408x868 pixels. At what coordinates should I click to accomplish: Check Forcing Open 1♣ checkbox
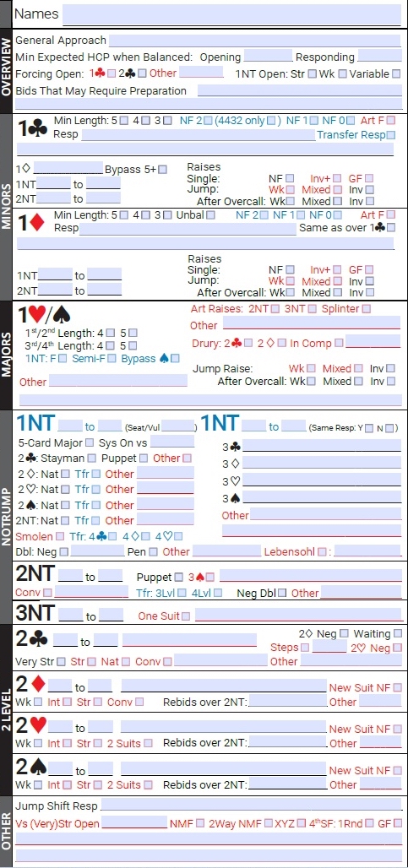tap(112, 73)
